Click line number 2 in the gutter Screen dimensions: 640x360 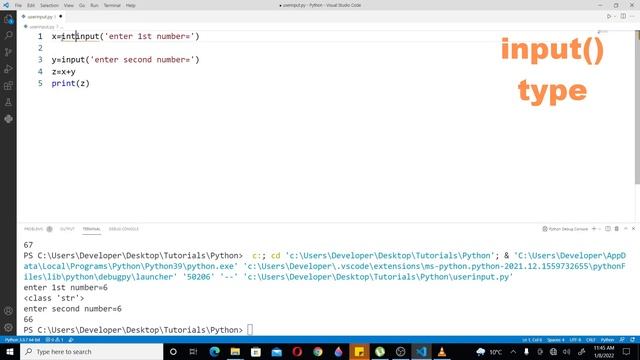[x=40, y=48]
